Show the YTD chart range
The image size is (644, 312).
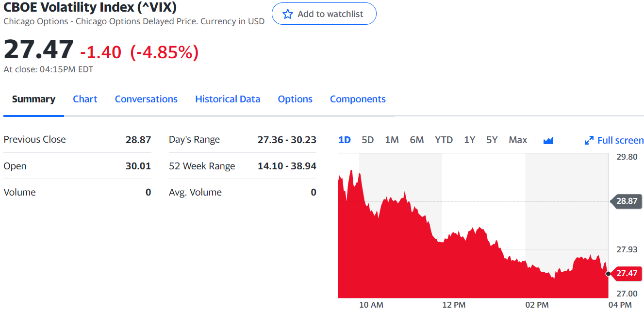444,140
